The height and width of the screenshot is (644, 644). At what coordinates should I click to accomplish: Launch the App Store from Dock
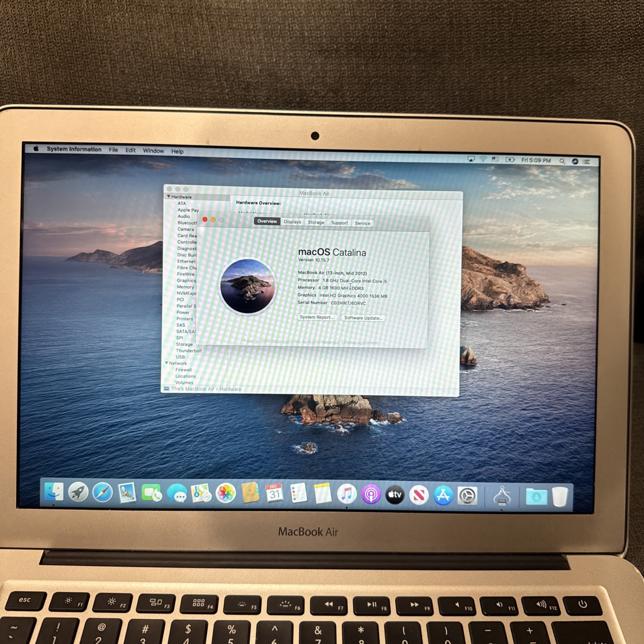(x=443, y=495)
